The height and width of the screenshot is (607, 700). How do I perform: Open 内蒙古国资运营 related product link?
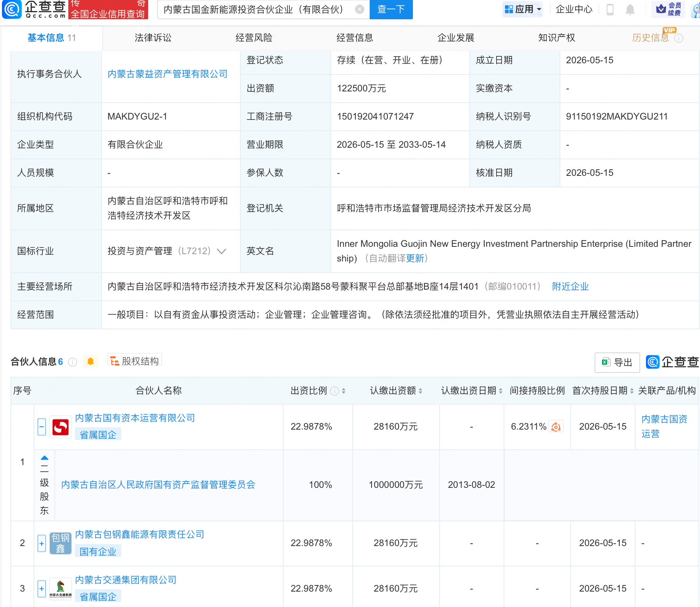click(664, 427)
